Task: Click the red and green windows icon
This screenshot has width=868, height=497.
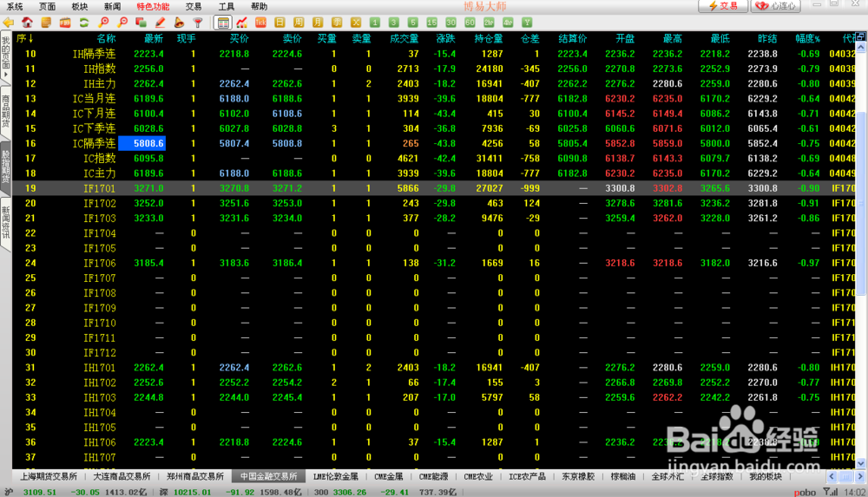Action: 141,23
